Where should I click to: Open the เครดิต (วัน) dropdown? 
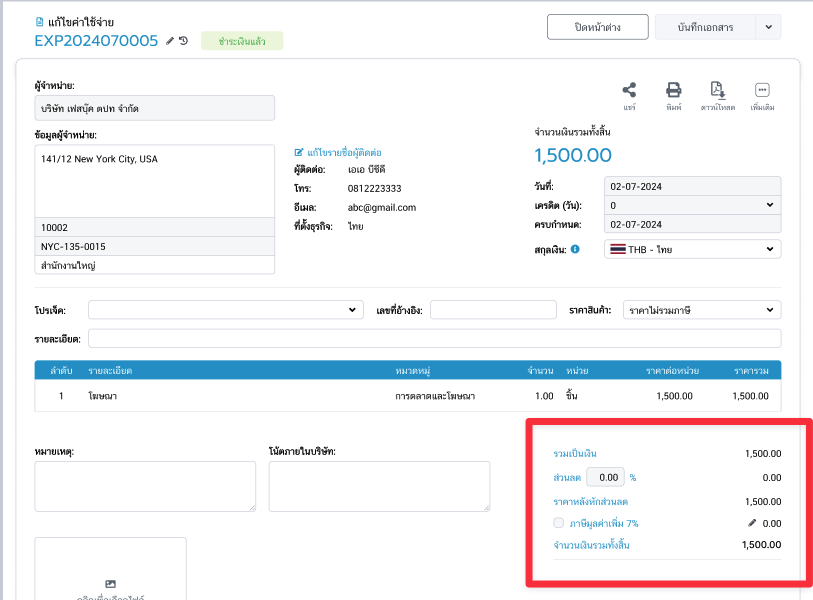(x=692, y=205)
